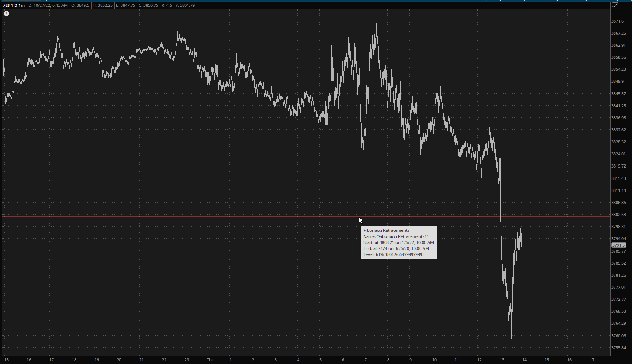Click the Y: 3801.79 cursor price readout
This screenshot has width=632, height=364.
coord(185,5)
